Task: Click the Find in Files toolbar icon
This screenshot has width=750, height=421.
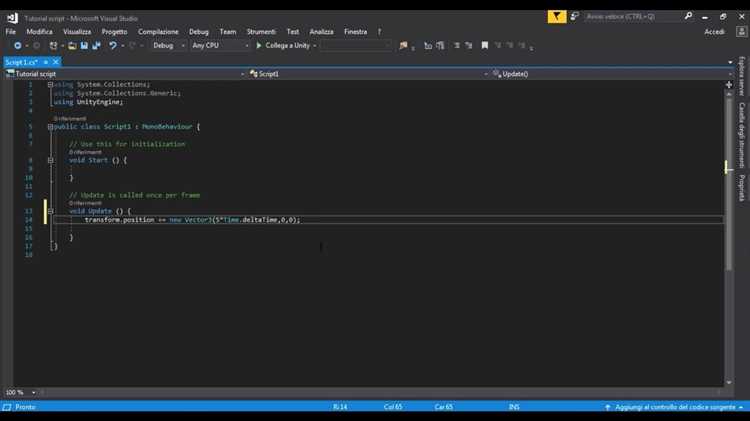Action: click(403, 45)
